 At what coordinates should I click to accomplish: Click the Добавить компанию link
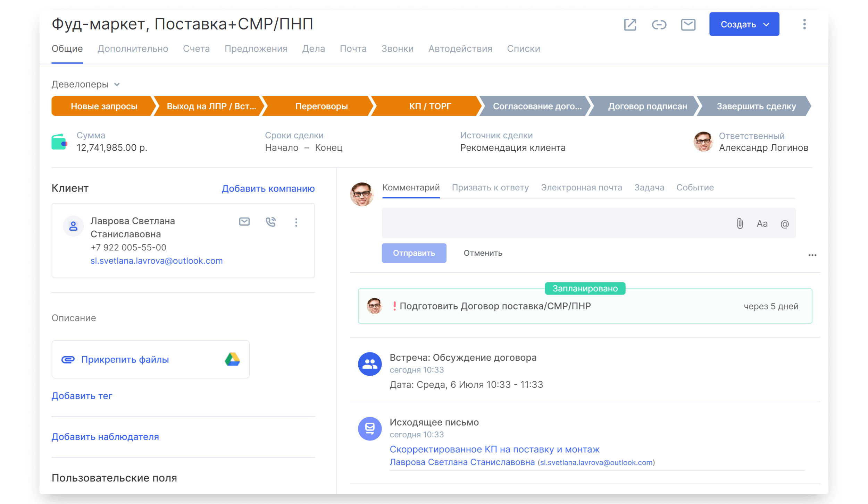coord(268,189)
